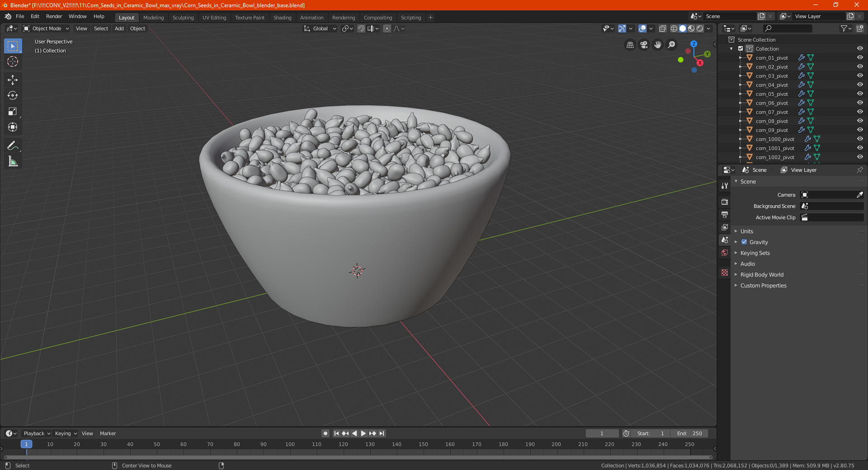This screenshot has width=868, height=470.
Task: Select the Select Box tool
Action: (13, 46)
